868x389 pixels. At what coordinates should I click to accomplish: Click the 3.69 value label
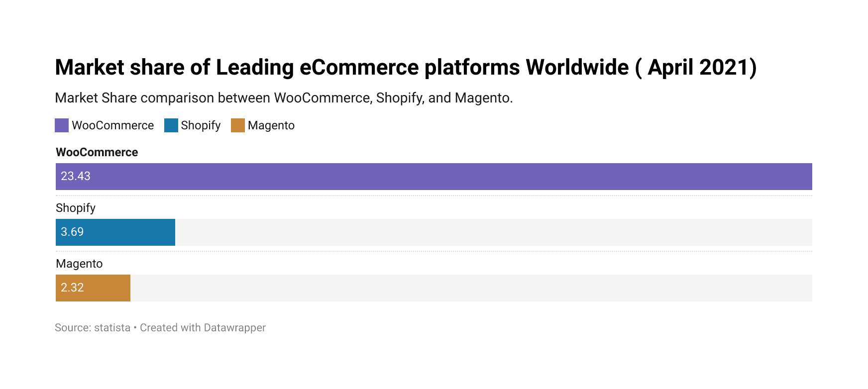click(72, 232)
